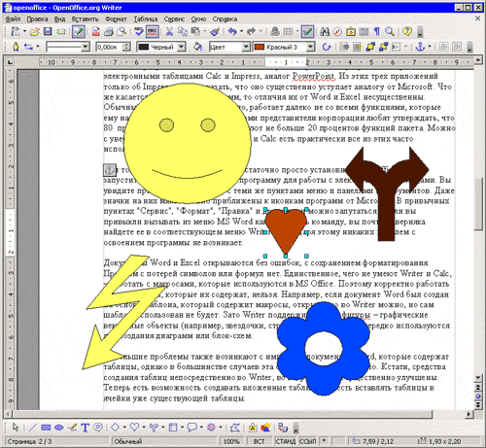Click the Paste icon
Viewport: 486px width, 448px height.
(195, 31)
